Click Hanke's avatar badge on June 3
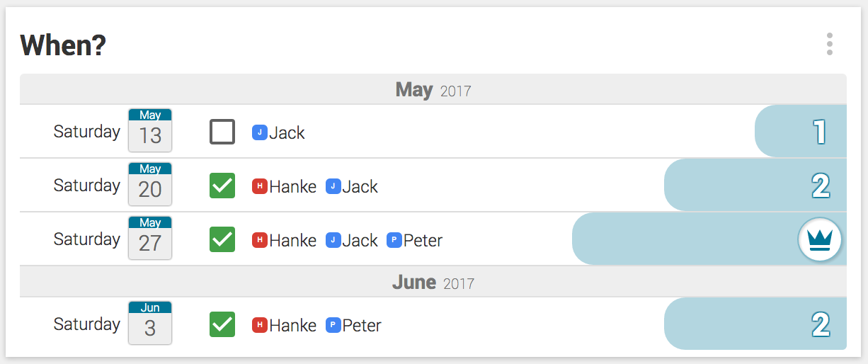 (259, 325)
